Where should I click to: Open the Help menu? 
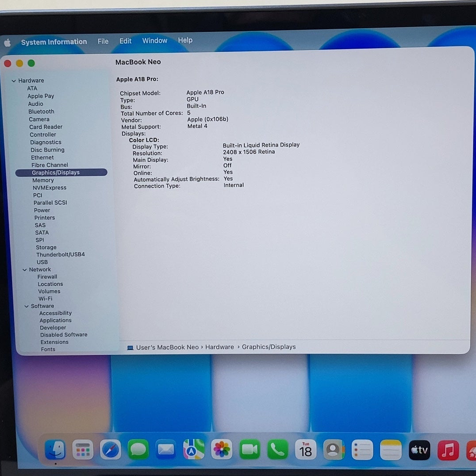click(185, 40)
